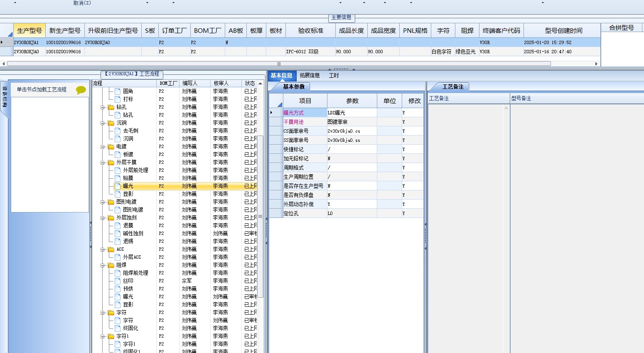Collapse the 外层干膜 tree node
The image size is (644, 353).
[103, 163]
